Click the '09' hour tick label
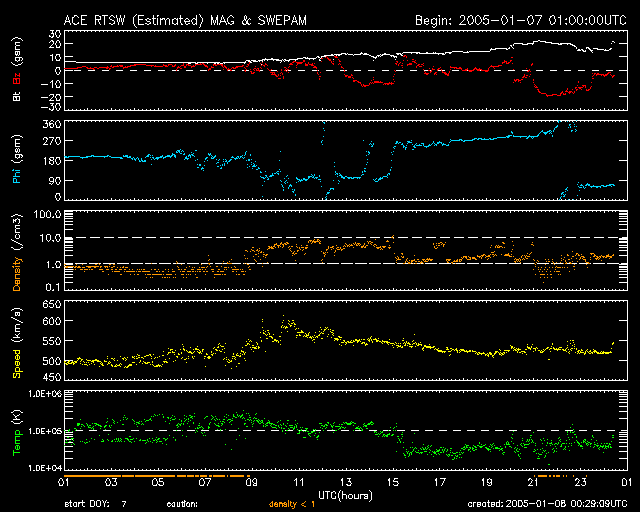This screenshot has width=640, height=512. point(251,483)
